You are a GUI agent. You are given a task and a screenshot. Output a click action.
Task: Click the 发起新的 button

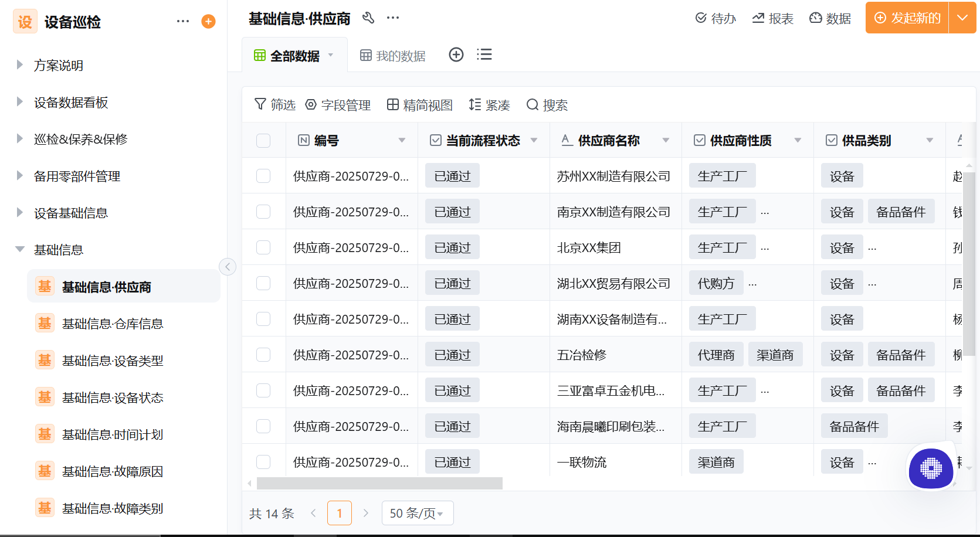[x=906, y=18]
